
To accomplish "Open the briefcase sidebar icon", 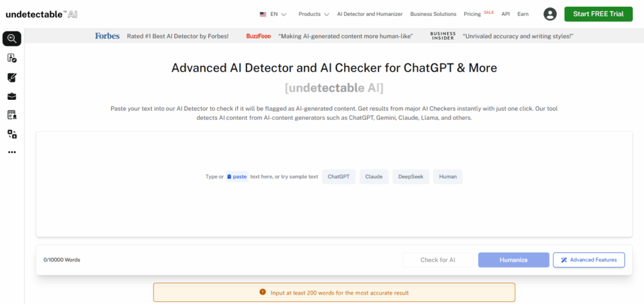I will (12, 96).
